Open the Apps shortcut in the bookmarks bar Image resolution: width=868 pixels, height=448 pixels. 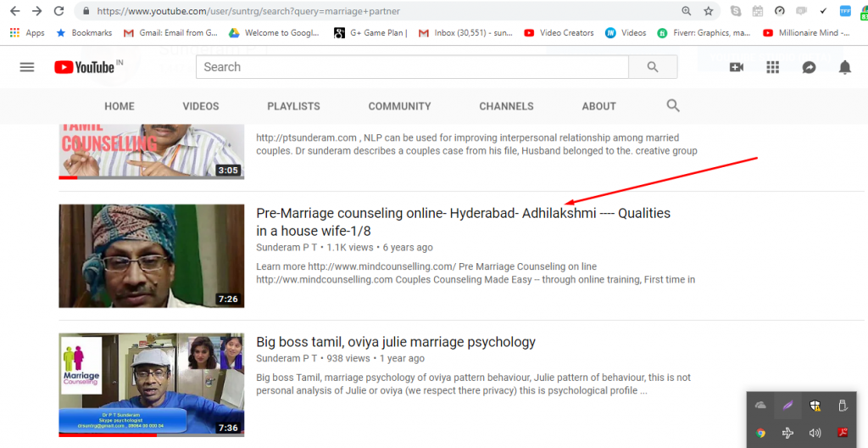pyautogui.click(x=27, y=33)
